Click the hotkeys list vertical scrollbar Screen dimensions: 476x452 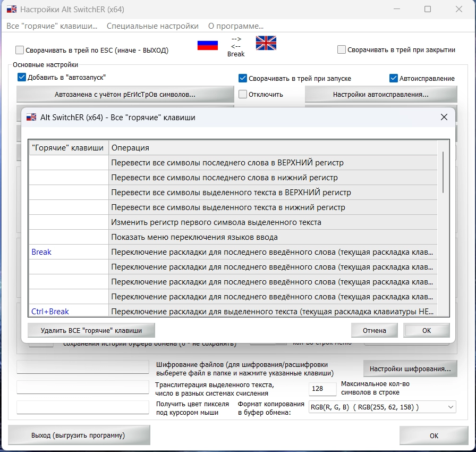point(443,172)
